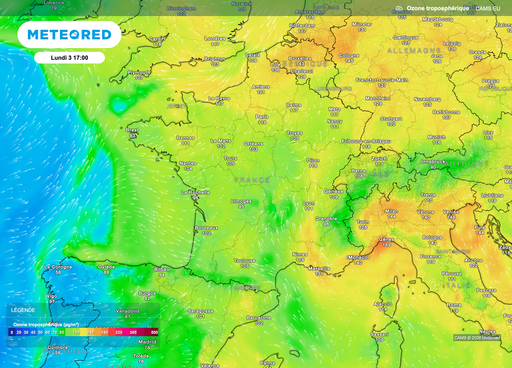Click the CAMS EU model label
512x368 pixels.
[488, 8]
